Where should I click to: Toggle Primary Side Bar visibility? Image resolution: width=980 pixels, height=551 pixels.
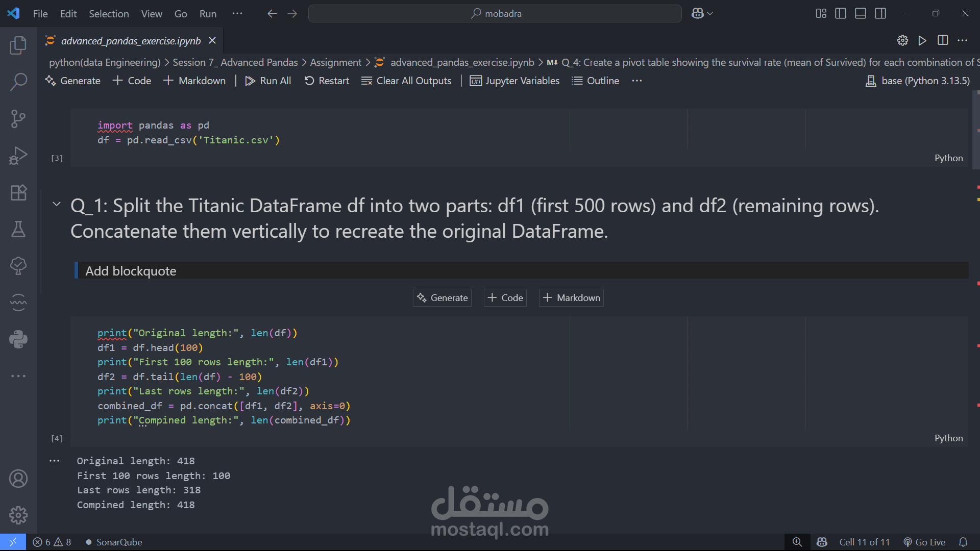pos(841,14)
